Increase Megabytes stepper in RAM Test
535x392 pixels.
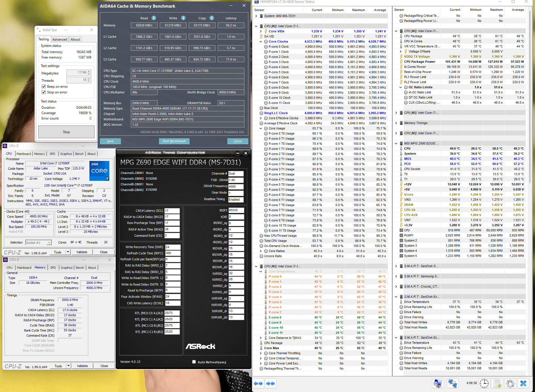tap(89, 72)
